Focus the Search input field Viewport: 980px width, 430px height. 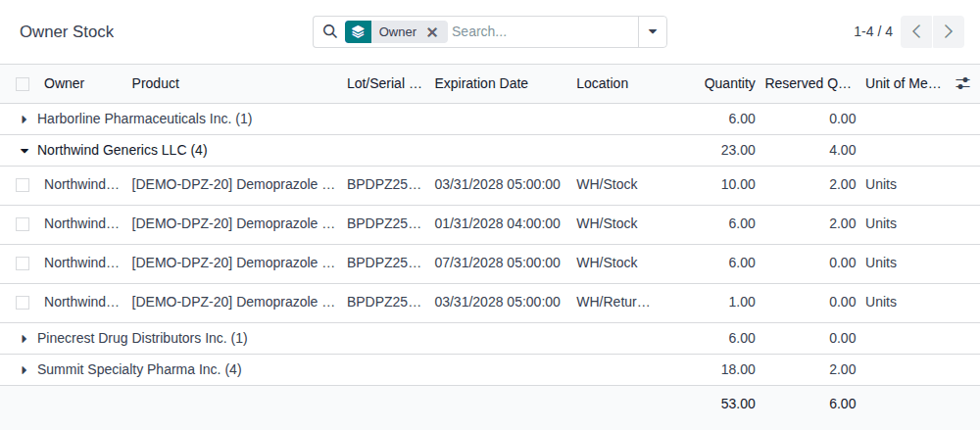coord(543,32)
